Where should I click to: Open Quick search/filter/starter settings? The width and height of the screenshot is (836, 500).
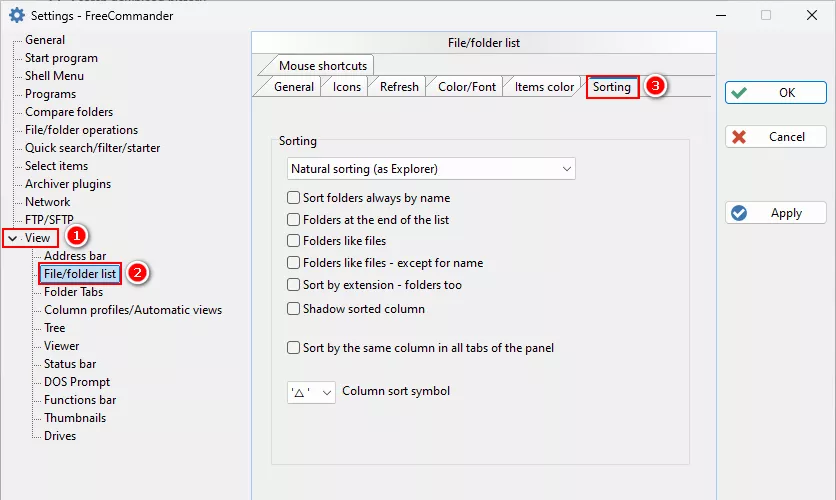pyautogui.click(x=92, y=148)
